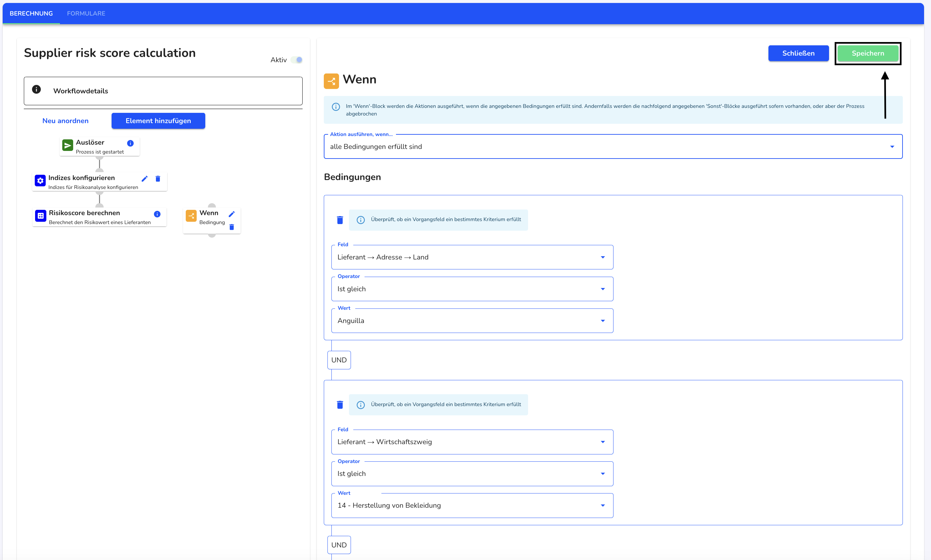
Task: Open Wert dropdown with Herstellung von Bekleidung
Action: click(x=472, y=506)
